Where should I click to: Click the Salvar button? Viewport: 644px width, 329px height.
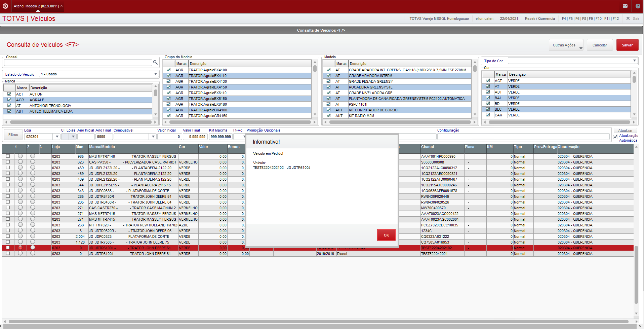tap(627, 45)
